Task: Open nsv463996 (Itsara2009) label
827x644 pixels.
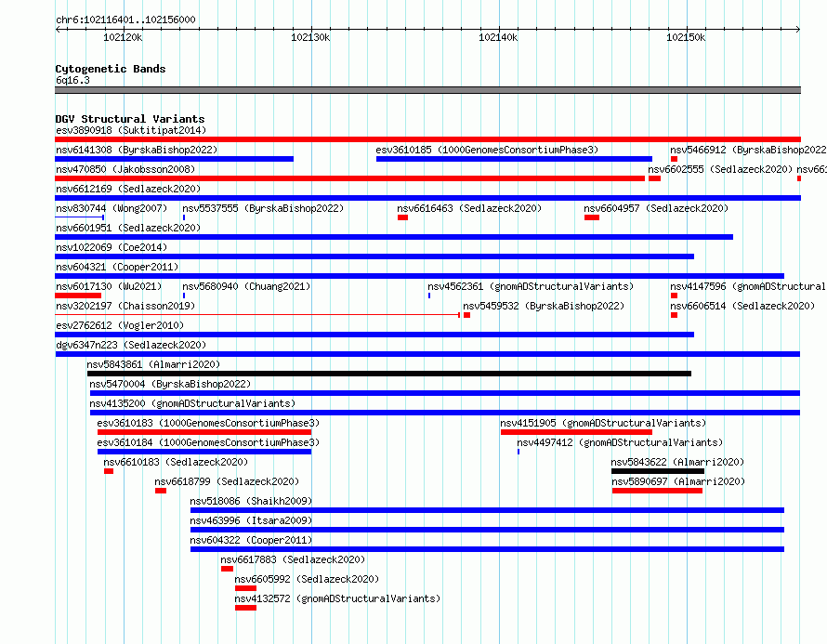Action: (x=251, y=520)
